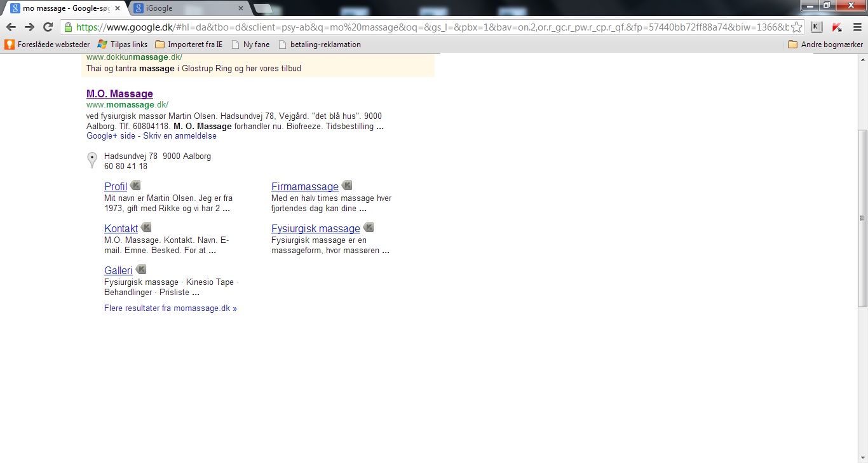This screenshot has height=463, width=868.
Task: Open the Ny fane bookmark
Action: point(250,45)
